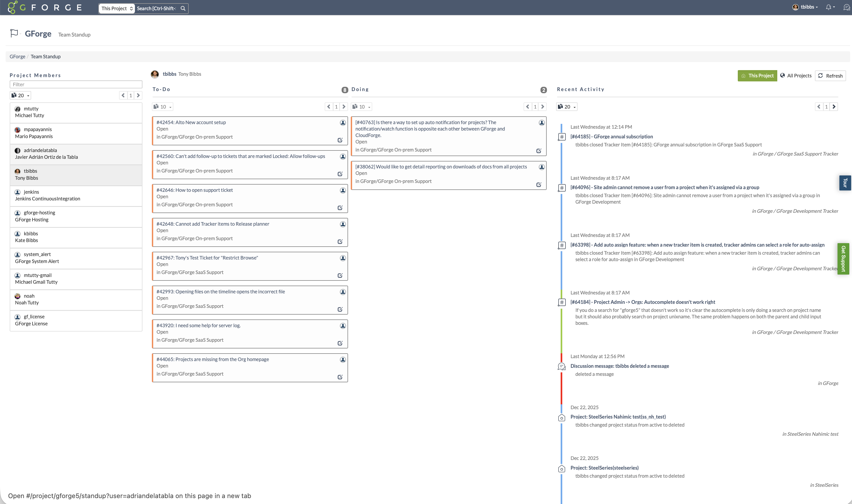Click tracker hash icon for item #64185
The image size is (852, 504).
pyautogui.click(x=562, y=137)
